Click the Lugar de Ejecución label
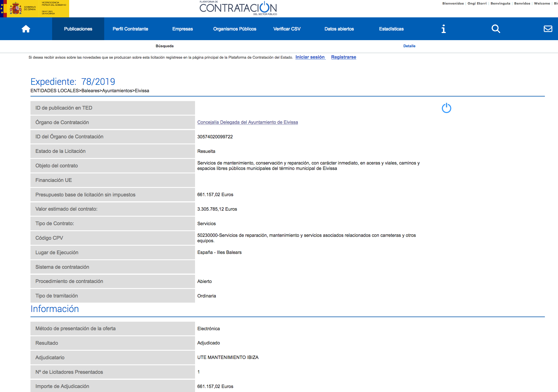Viewport: 558px width, 392px height. pos(57,253)
